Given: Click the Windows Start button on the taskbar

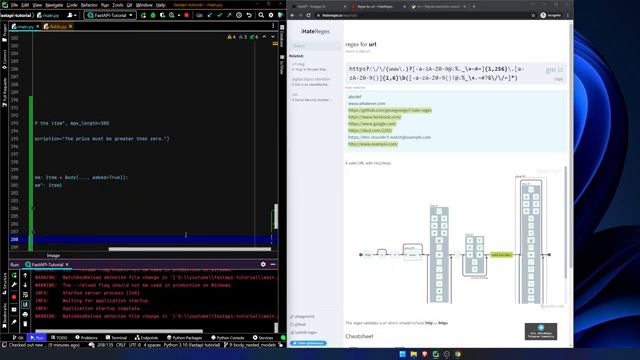Looking at the screenshot, I should point(403,354).
